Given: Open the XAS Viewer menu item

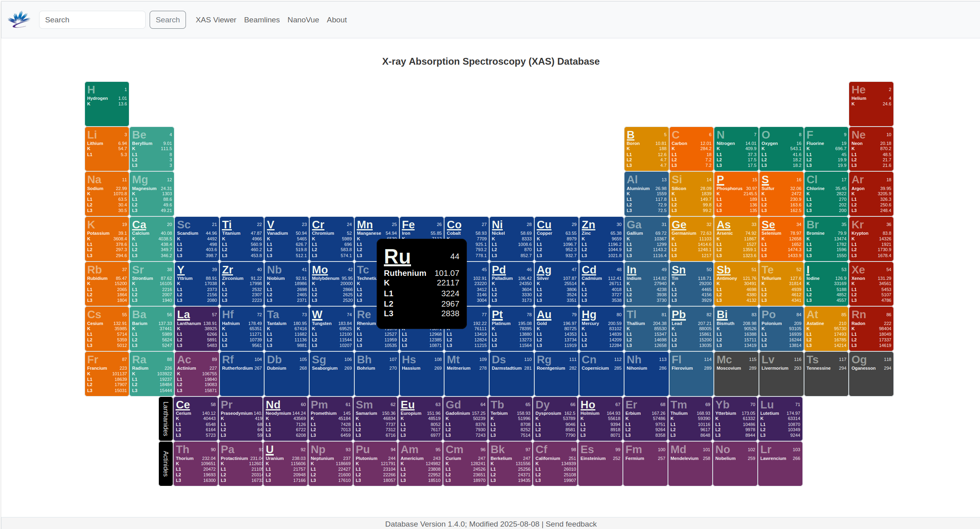Looking at the screenshot, I should pyautogui.click(x=215, y=20).
